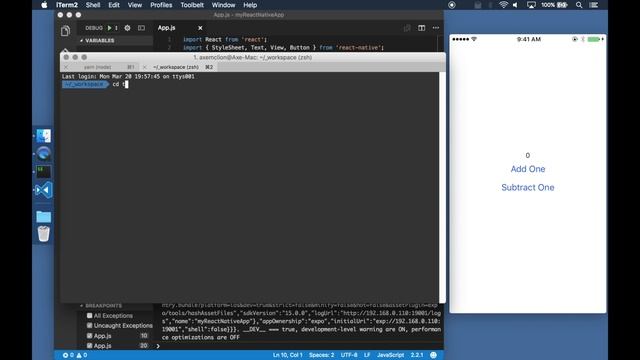Open the Help menu
640x360 pixels.
250,5
